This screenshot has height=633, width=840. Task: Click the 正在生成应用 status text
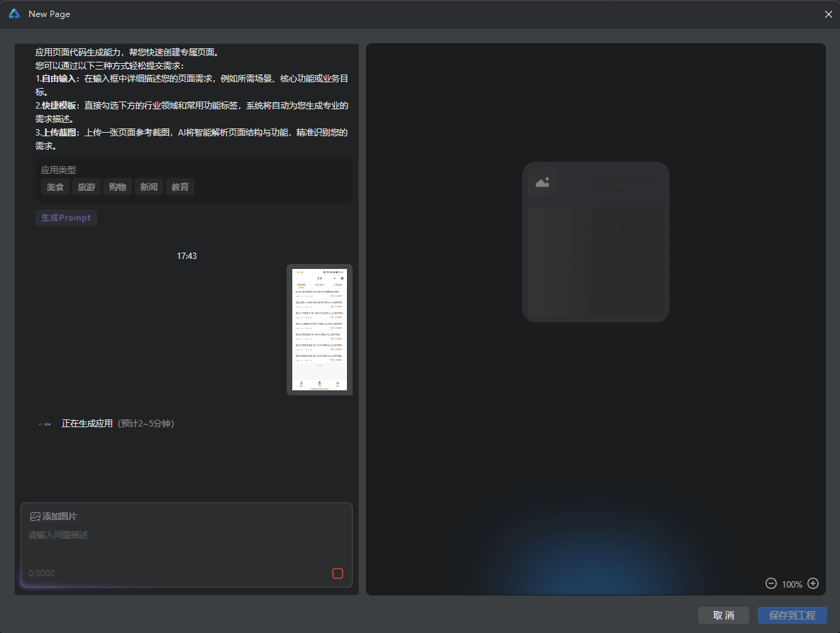pos(87,424)
